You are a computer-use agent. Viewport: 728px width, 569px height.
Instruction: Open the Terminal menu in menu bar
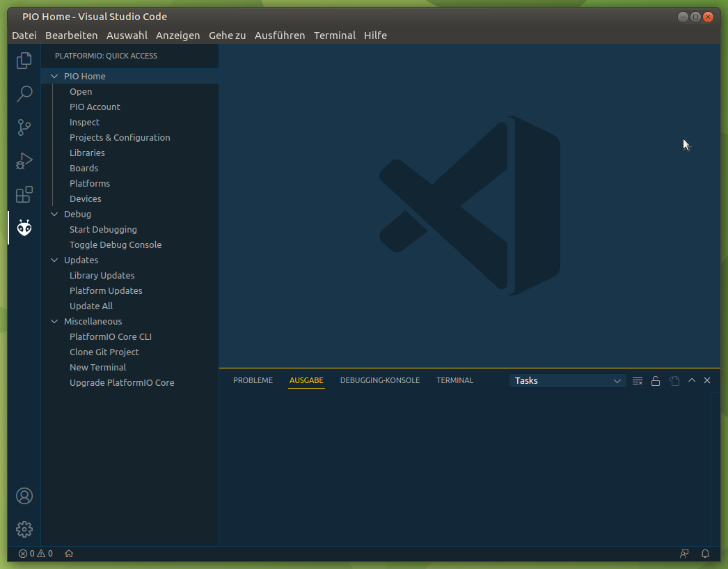click(334, 36)
